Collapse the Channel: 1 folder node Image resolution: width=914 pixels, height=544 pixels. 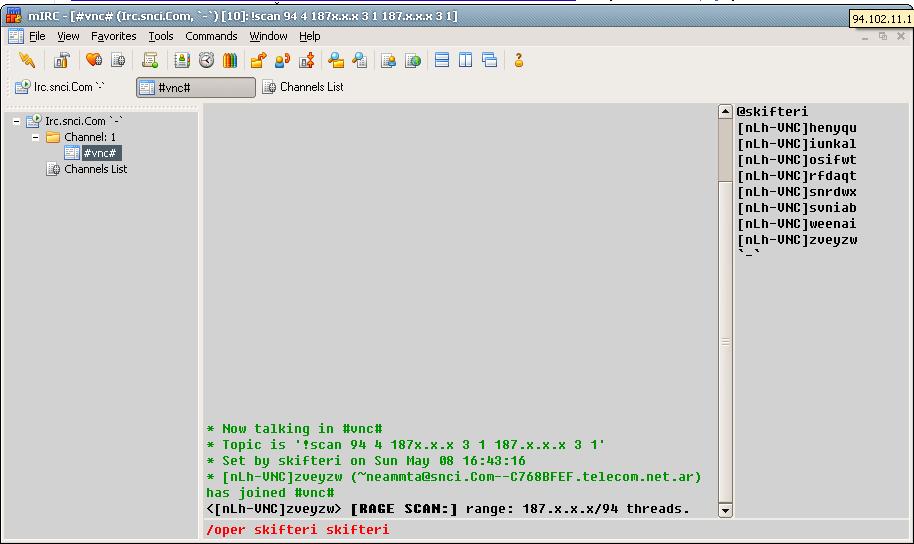[x=35, y=137]
